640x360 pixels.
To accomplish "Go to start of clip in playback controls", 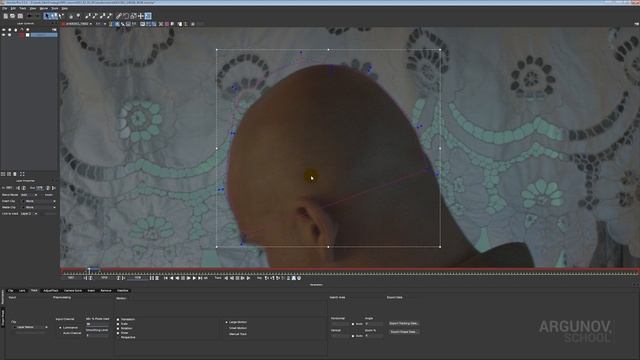I will pyautogui.click(x=166, y=278).
